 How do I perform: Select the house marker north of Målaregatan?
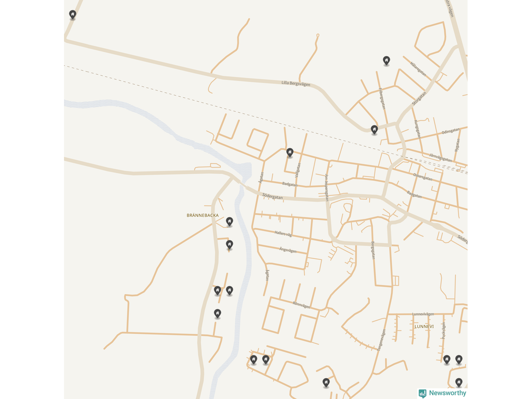387,61
